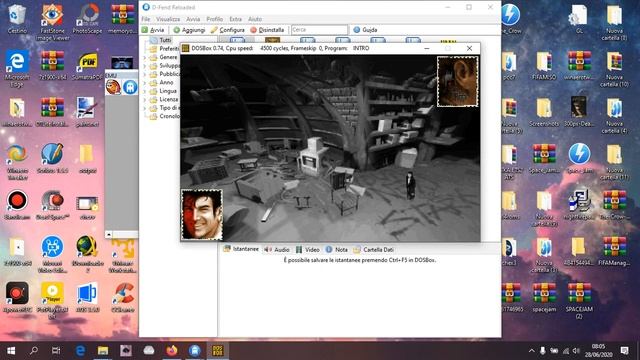Open File Explorer from the taskbar
Viewport: 640px width, 360px height.
[102, 351]
